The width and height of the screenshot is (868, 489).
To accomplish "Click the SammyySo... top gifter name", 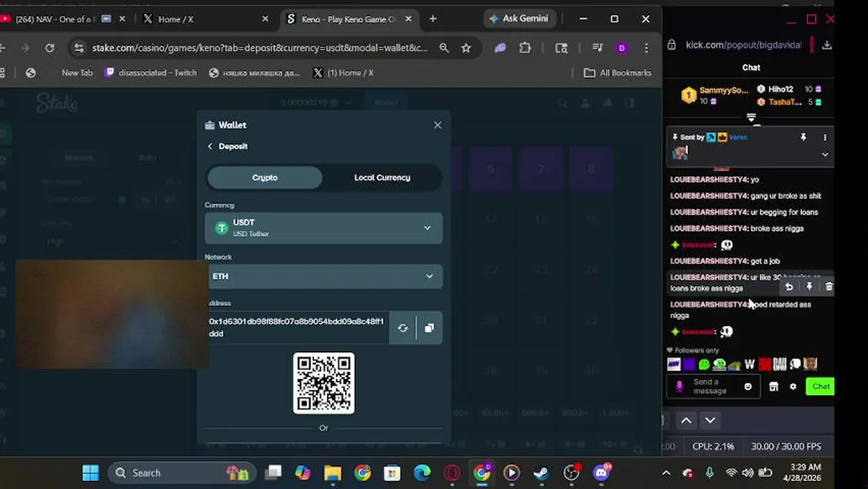I will point(723,90).
